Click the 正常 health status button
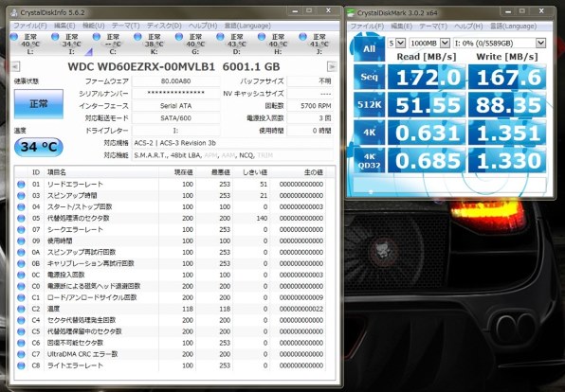Screen dimensions: 565x392 tap(39, 104)
